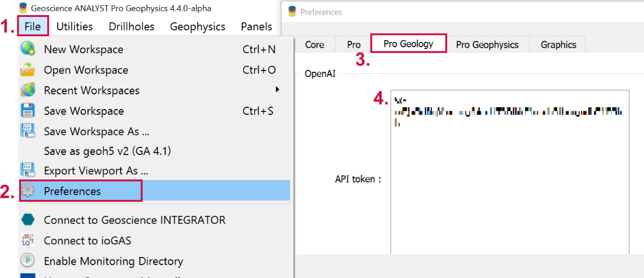This screenshot has width=644, height=278.
Task: Open the Utilities menu
Action: 75,26
